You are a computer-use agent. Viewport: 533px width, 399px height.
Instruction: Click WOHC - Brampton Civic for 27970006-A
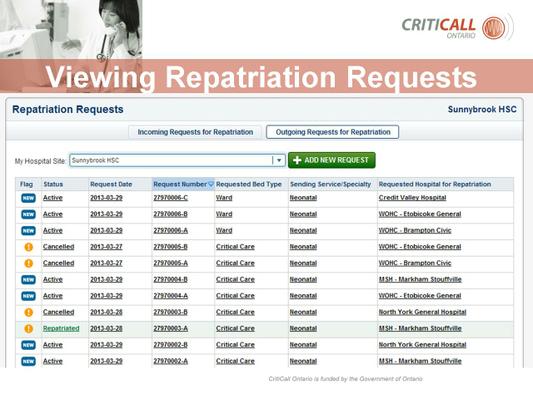(x=415, y=230)
